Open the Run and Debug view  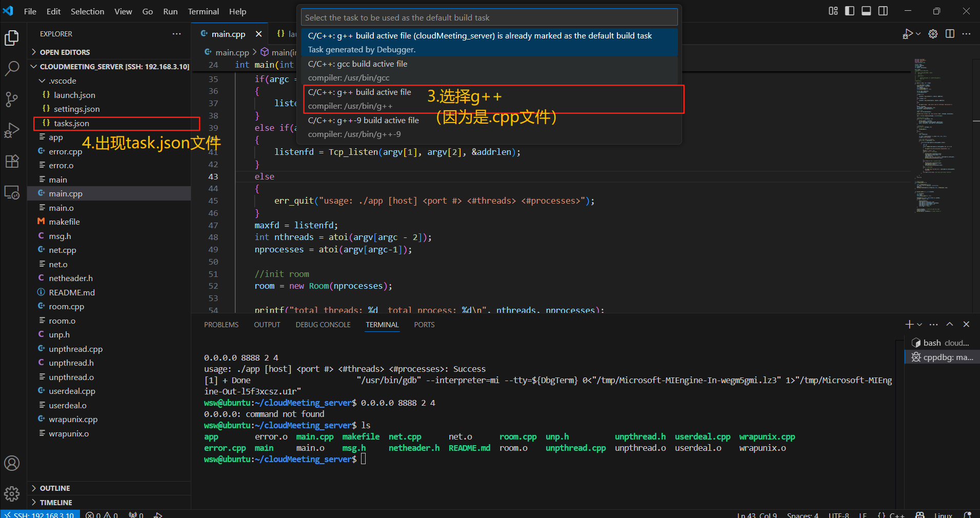click(x=12, y=130)
